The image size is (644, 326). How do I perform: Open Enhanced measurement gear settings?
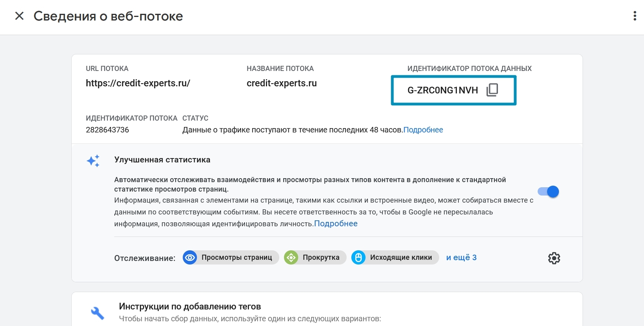click(554, 258)
